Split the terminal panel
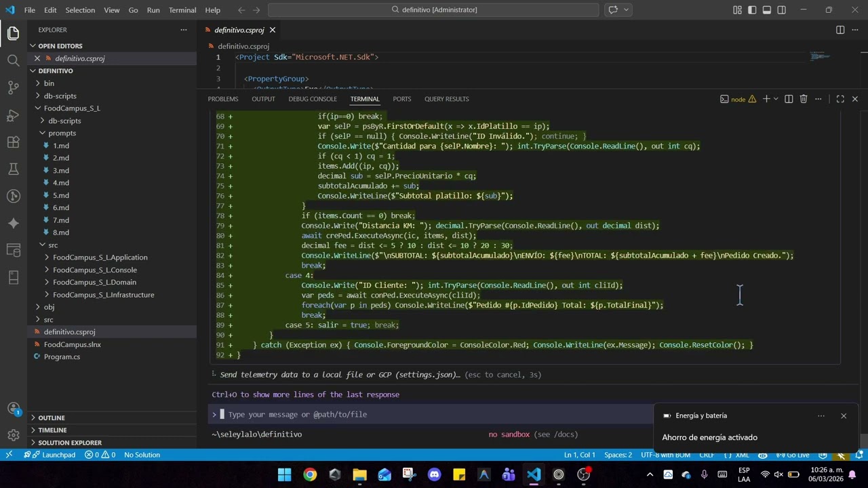Screen dimensions: 868x488 (789, 99)
